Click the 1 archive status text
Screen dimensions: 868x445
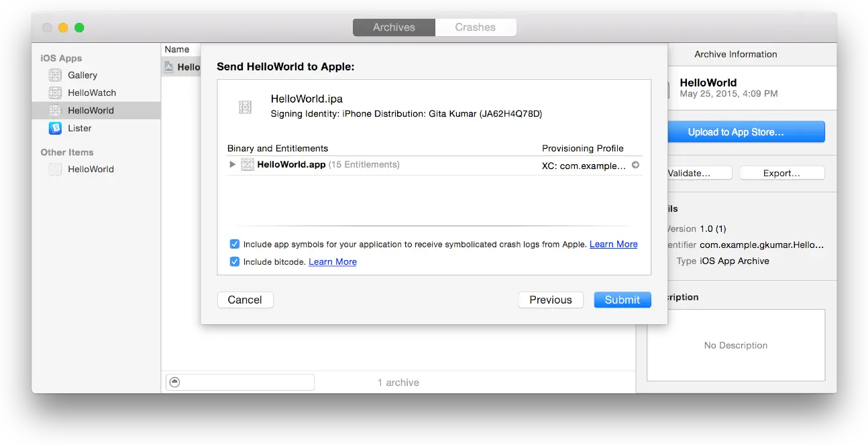(398, 383)
